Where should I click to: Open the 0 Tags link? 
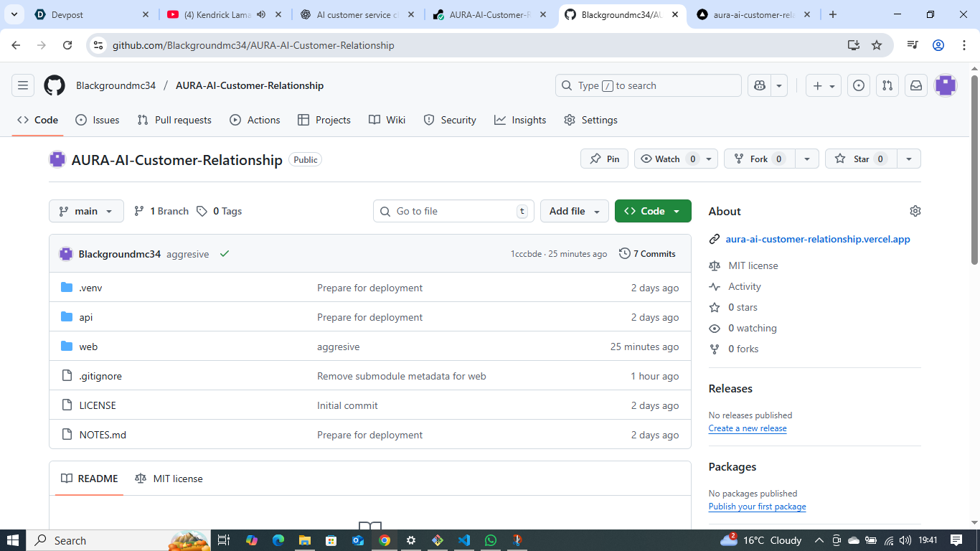(220, 211)
